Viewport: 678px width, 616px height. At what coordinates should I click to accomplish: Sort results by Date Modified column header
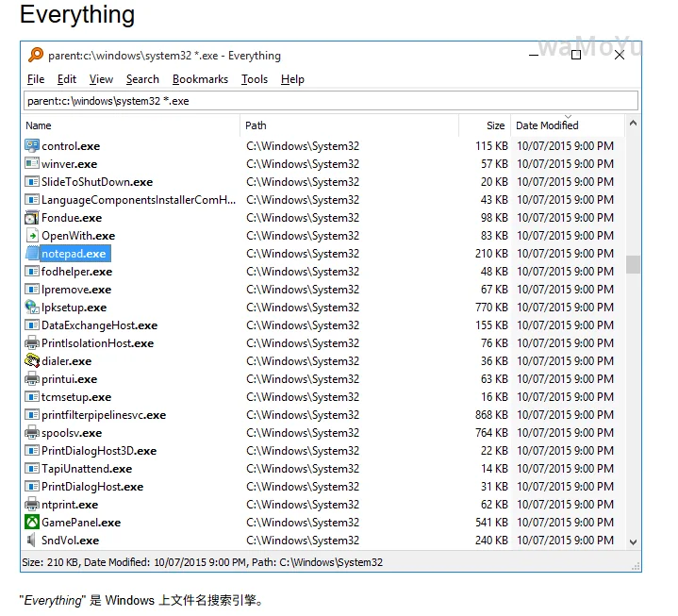568,125
